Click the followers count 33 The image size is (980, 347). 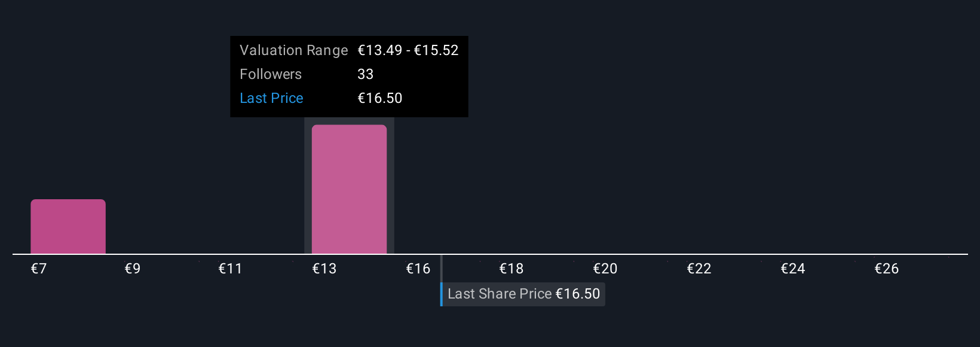365,74
